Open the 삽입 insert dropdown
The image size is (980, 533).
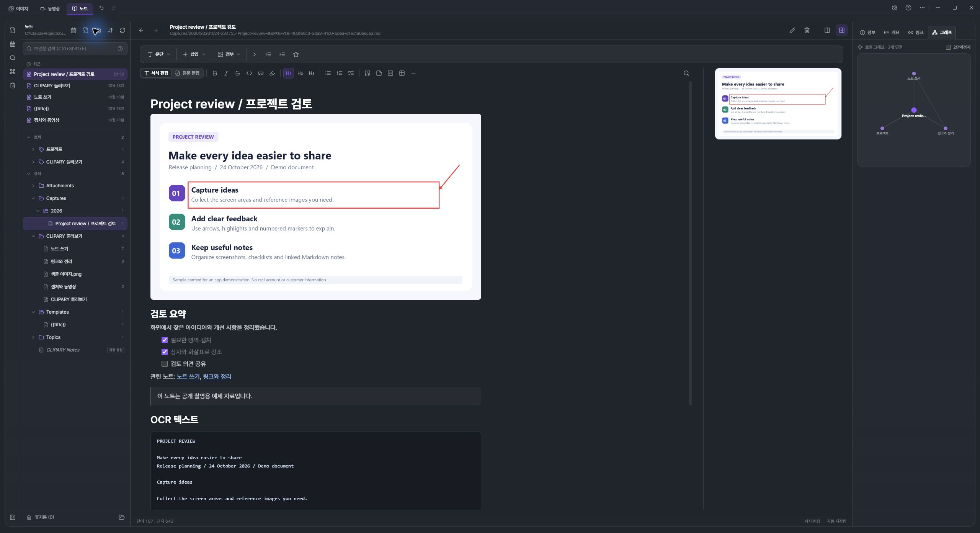point(194,54)
